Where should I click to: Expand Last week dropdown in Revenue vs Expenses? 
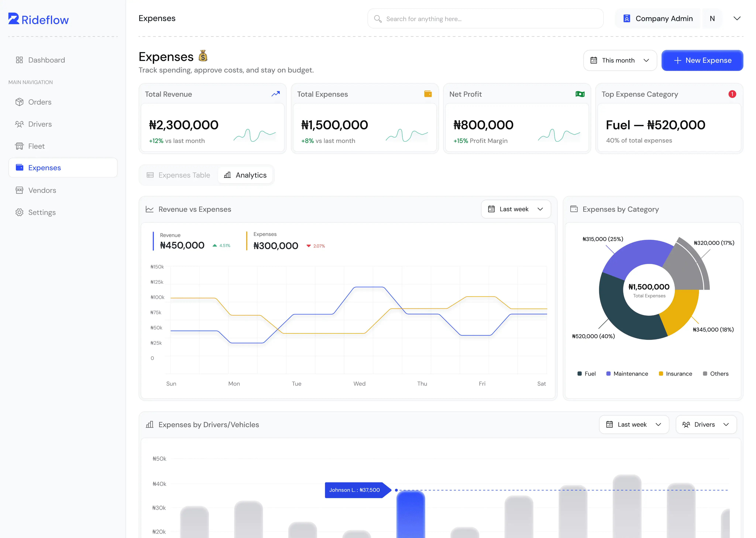coord(516,209)
